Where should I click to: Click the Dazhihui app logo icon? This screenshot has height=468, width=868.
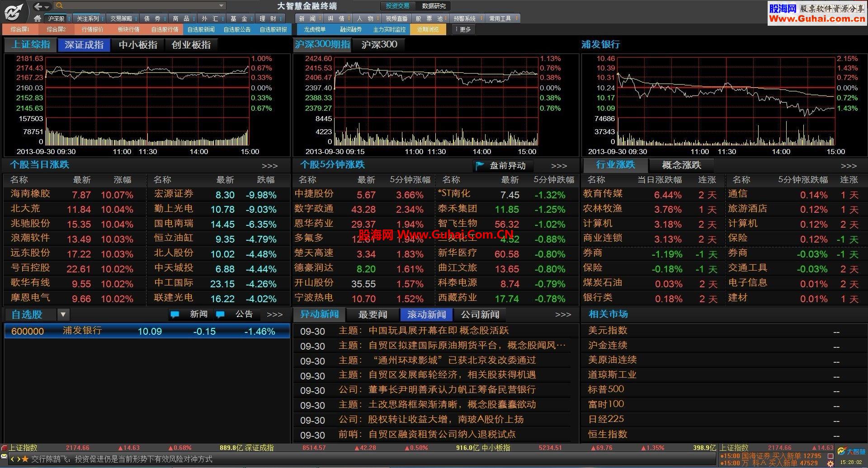pos(14,11)
